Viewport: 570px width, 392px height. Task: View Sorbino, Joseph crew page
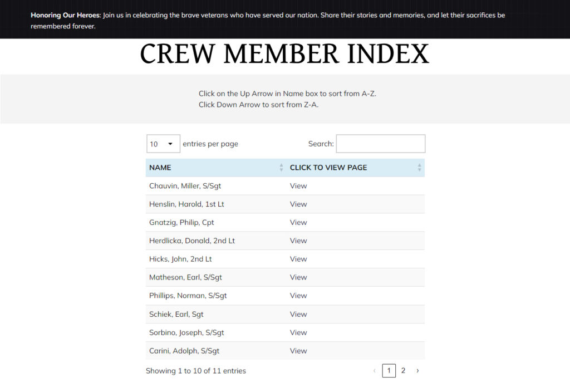(298, 332)
